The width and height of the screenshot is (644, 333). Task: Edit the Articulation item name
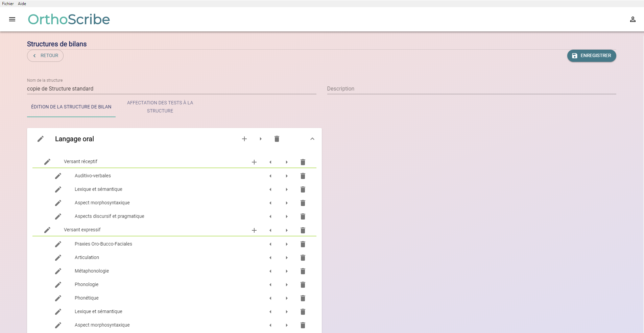58,258
